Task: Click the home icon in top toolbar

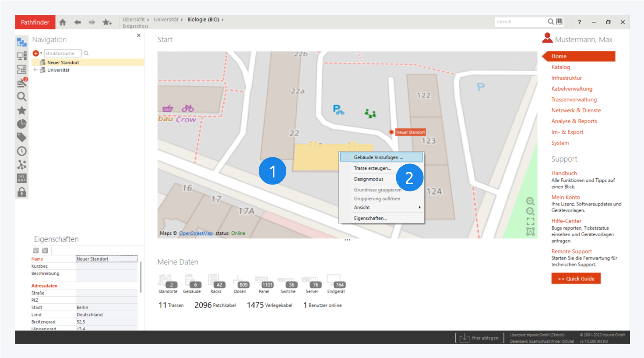Action: tap(63, 22)
